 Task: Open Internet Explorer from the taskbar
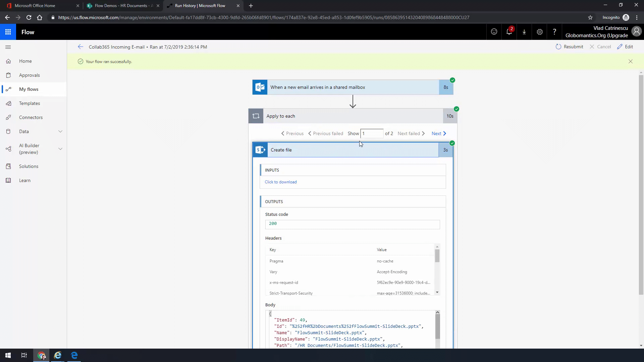[x=58, y=355]
